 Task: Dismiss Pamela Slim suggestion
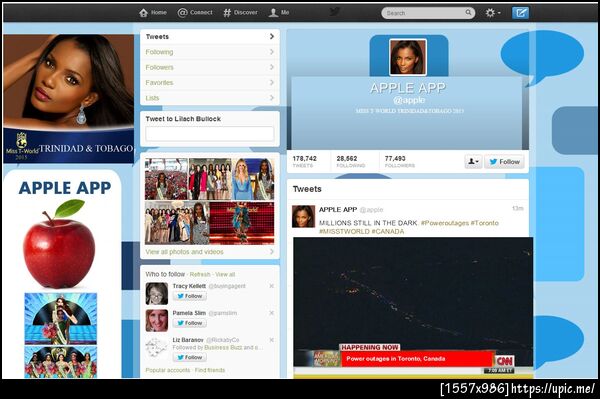[271, 313]
